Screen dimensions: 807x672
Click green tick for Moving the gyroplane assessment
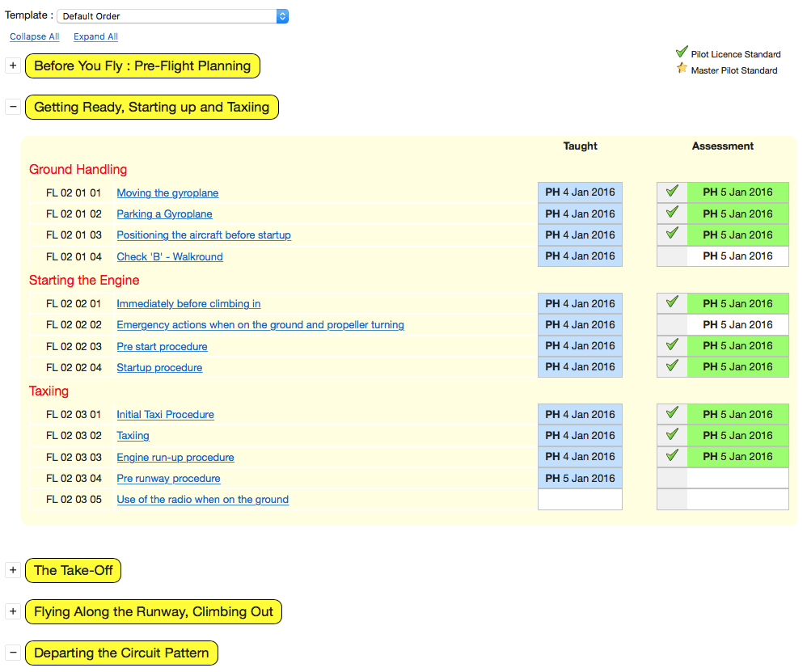671,192
